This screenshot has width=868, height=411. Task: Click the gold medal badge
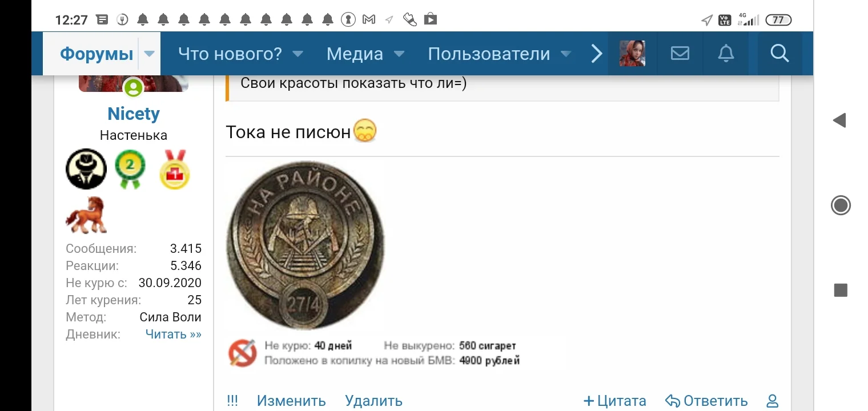pos(174,169)
